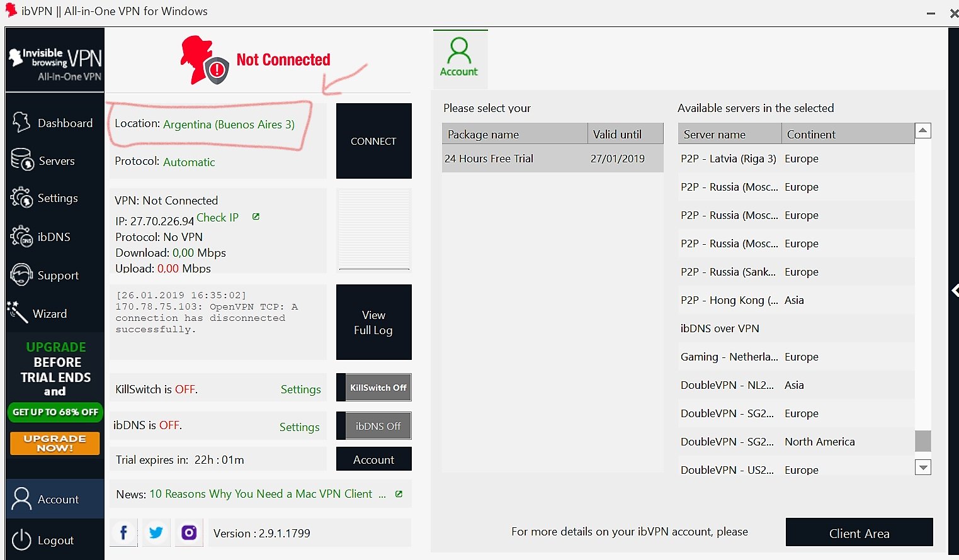The image size is (959, 560).
Task: Select P2P - Latvia (Riga 3) server
Action: [x=796, y=159]
